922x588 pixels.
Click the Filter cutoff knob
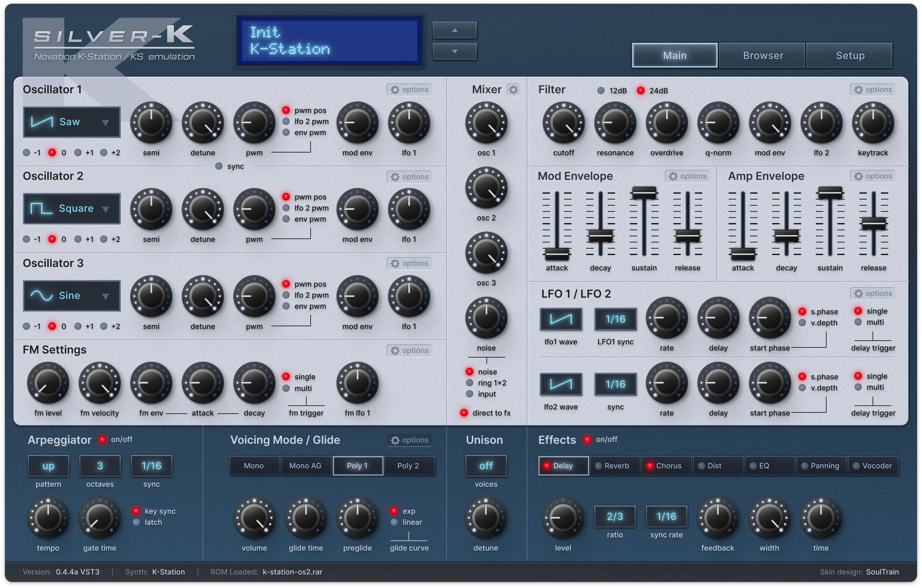(x=564, y=123)
